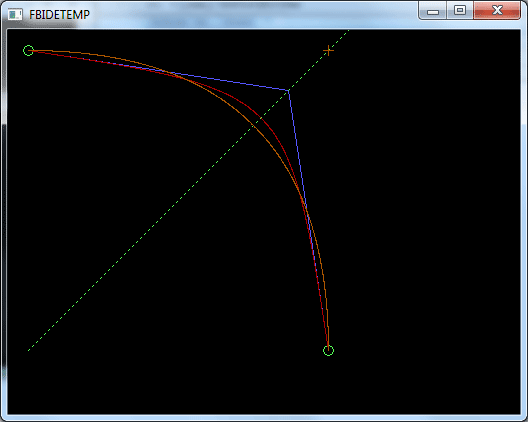The height and width of the screenshot is (422, 528).
Task: Click the FBIDETEMP window icon
Action: (x=15, y=14)
